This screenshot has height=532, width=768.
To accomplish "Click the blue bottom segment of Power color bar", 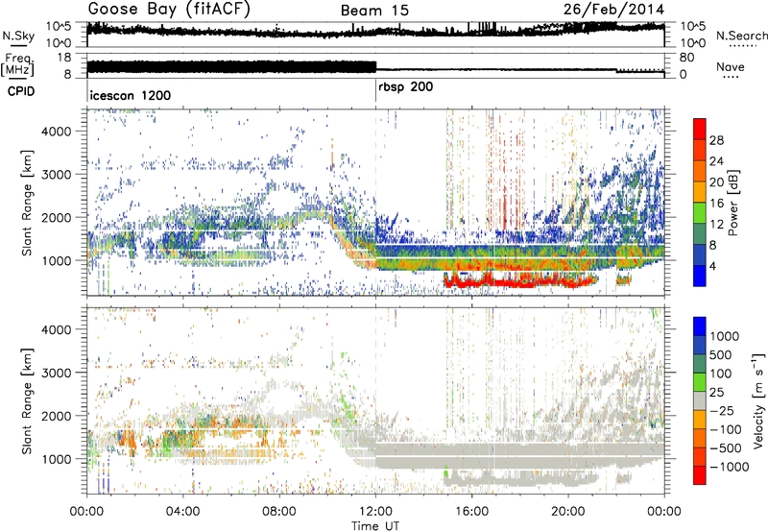I will coord(700,276).
